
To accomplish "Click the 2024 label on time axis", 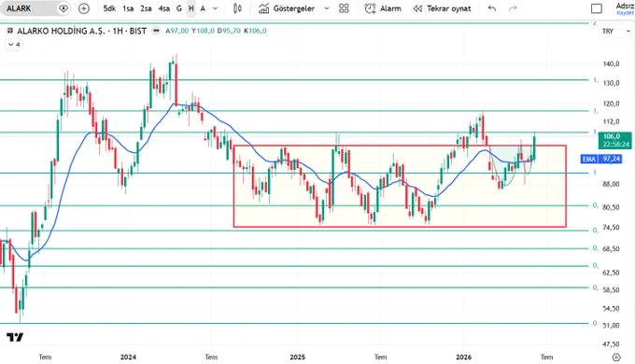I will click(x=128, y=357).
